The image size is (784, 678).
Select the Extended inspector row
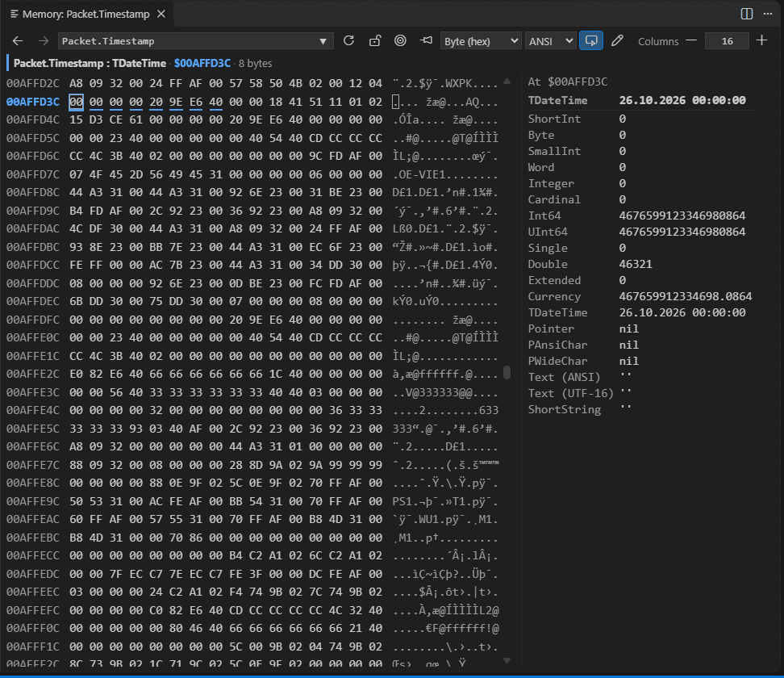tap(642, 280)
